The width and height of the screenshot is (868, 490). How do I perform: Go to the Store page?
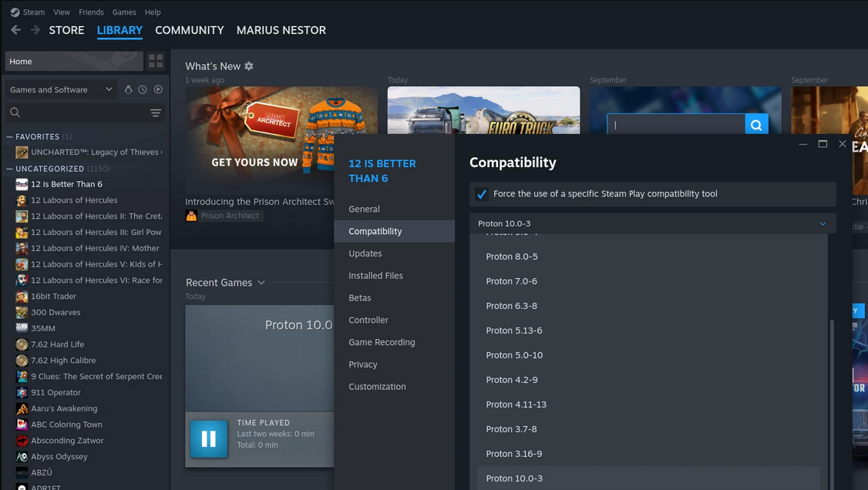(66, 30)
